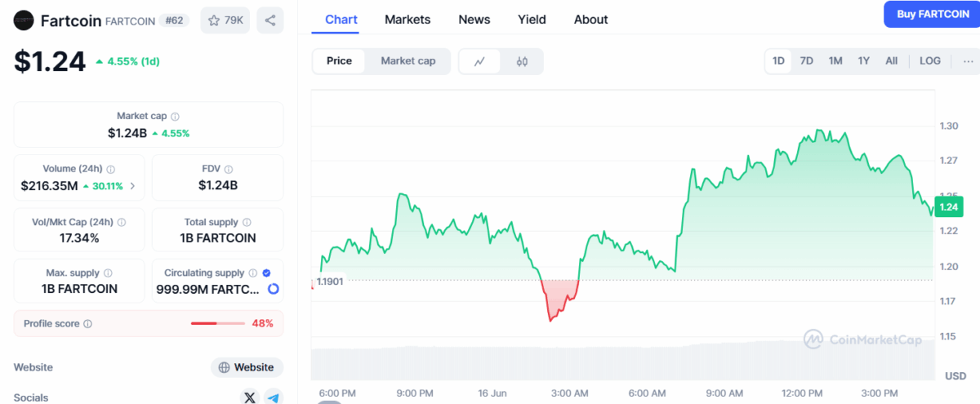Expand Volume (24h) details arrow
Viewport: 980px width, 404px height.
pos(133,186)
